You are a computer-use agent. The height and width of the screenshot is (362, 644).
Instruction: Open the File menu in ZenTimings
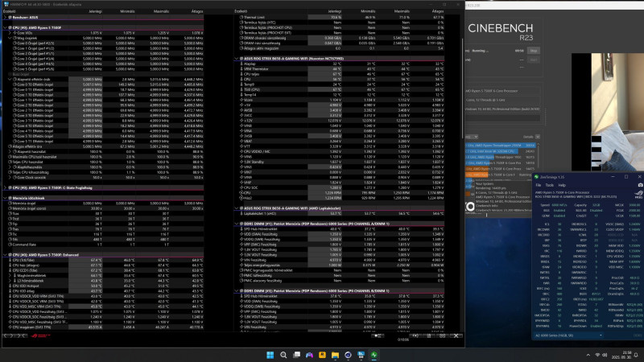click(x=538, y=185)
